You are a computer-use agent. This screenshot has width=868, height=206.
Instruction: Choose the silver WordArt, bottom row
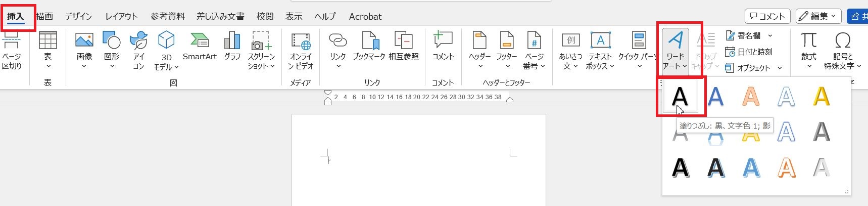pos(822,168)
